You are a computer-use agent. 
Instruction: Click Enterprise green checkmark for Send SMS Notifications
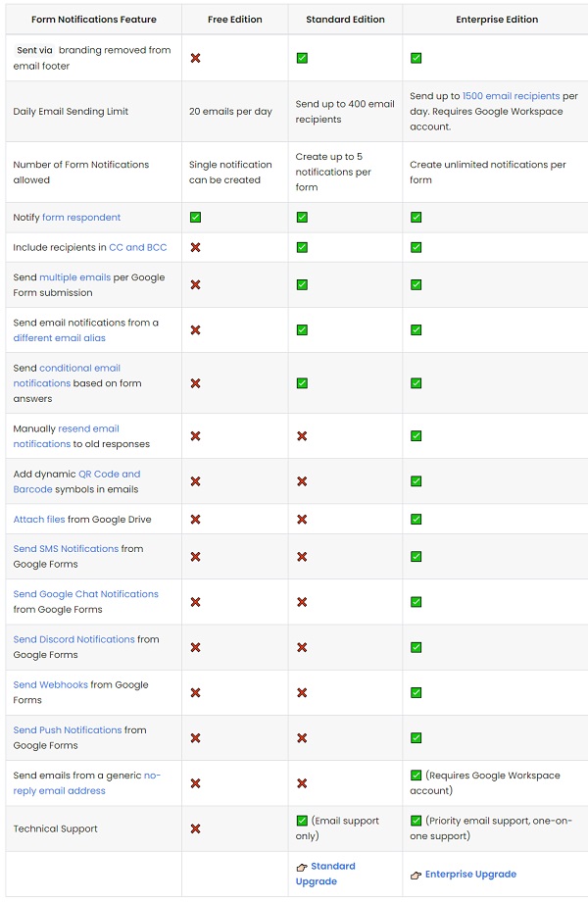416,557
